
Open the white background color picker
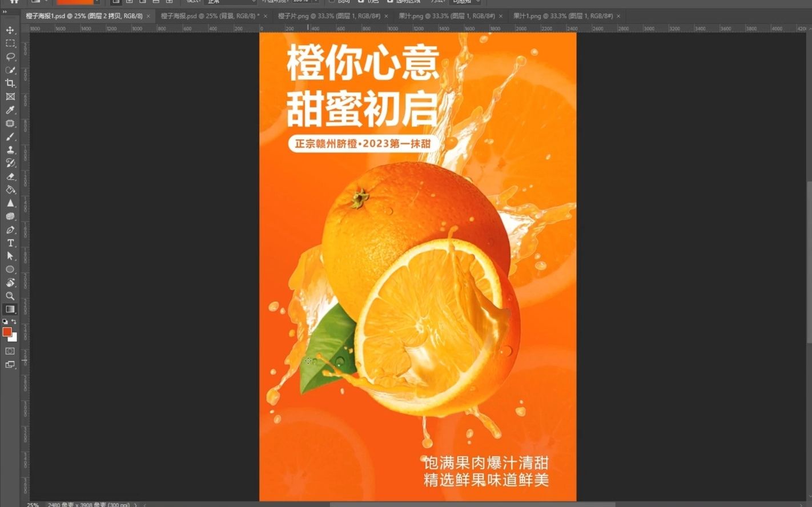tap(14, 339)
